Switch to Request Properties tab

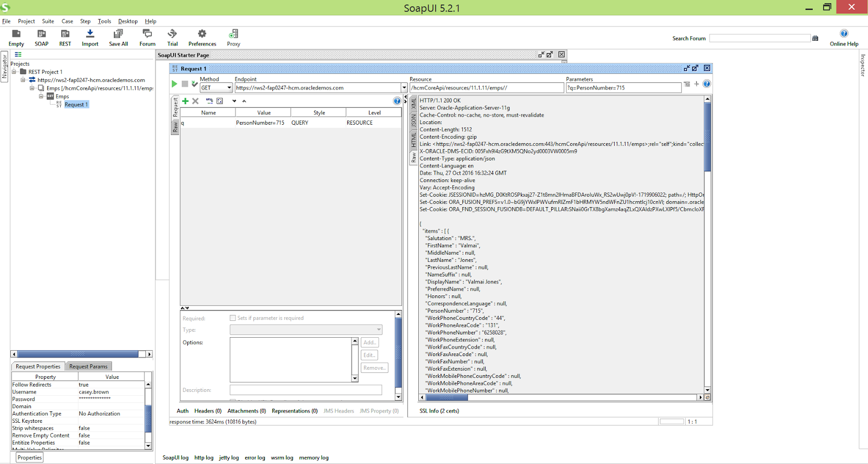click(x=38, y=366)
